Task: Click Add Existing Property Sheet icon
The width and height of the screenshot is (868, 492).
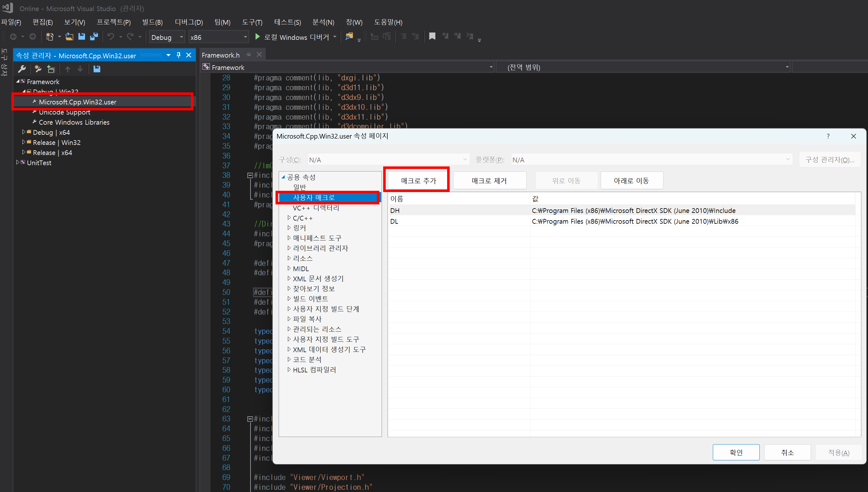Action: (51, 69)
